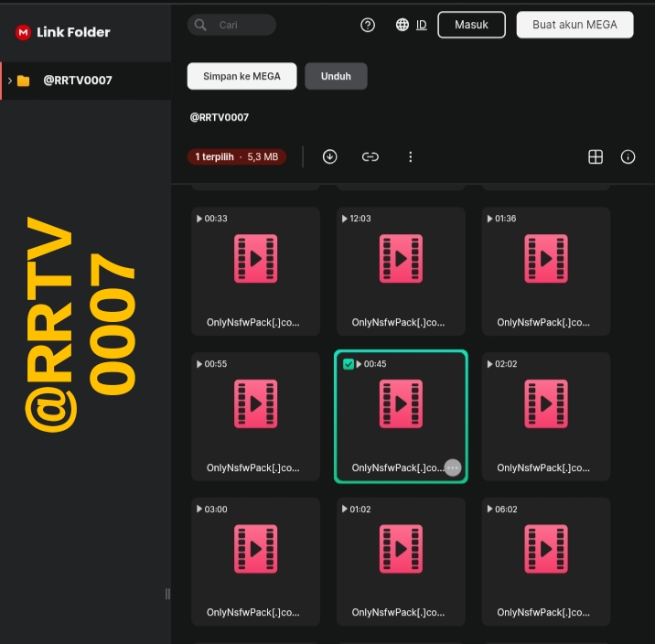Switch view with the grid layout icon

point(596,156)
